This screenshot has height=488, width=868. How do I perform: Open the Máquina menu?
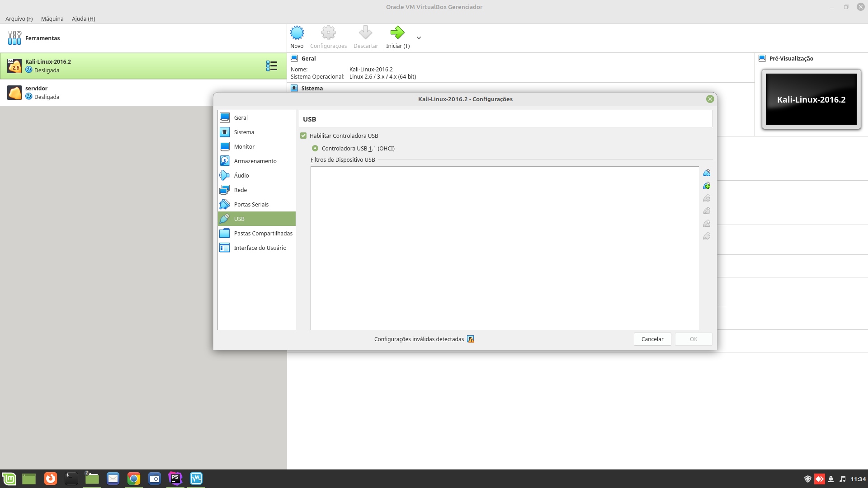click(x=52, y=19)
